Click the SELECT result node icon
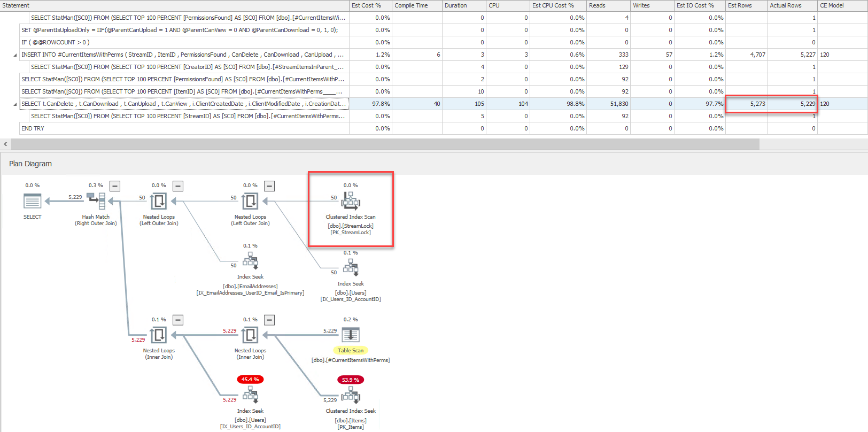Viewport: 868px width, 432px height. 32,201
